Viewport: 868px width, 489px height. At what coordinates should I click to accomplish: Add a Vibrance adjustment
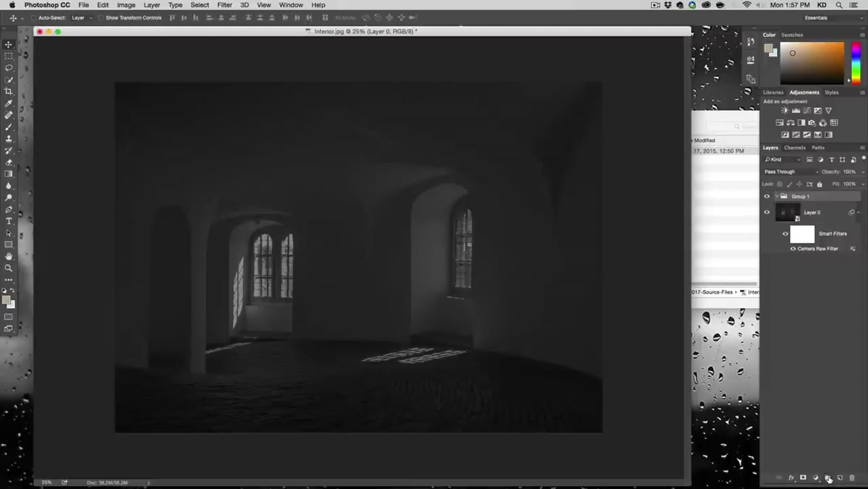tap(828, 111)
